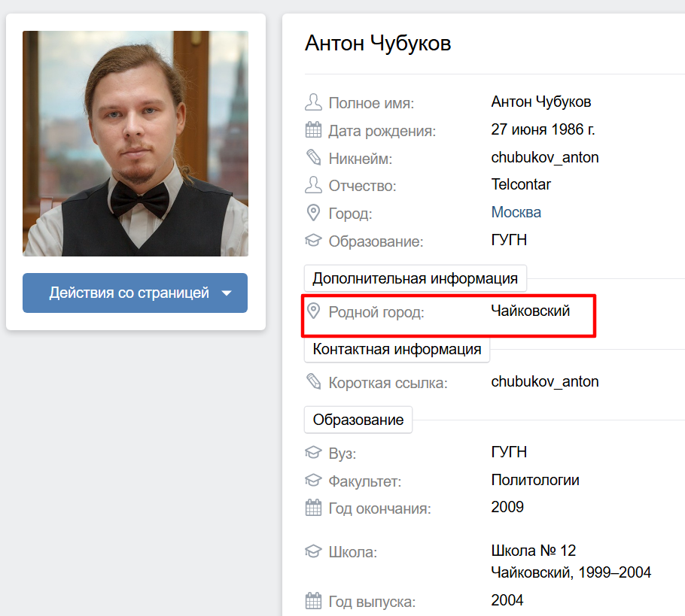Screen dimensions: 685x616
Task: Click the person icon beside Отчество
Action: pos(313,185)
